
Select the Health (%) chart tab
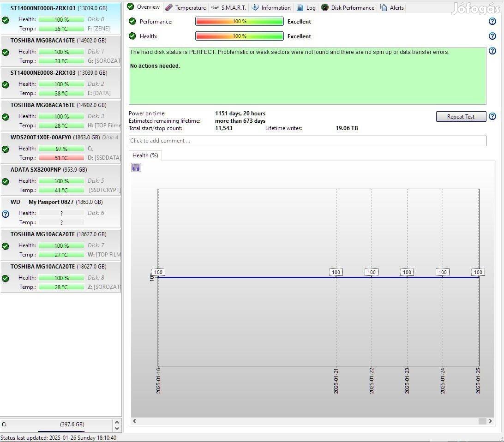tap(145, 155)
